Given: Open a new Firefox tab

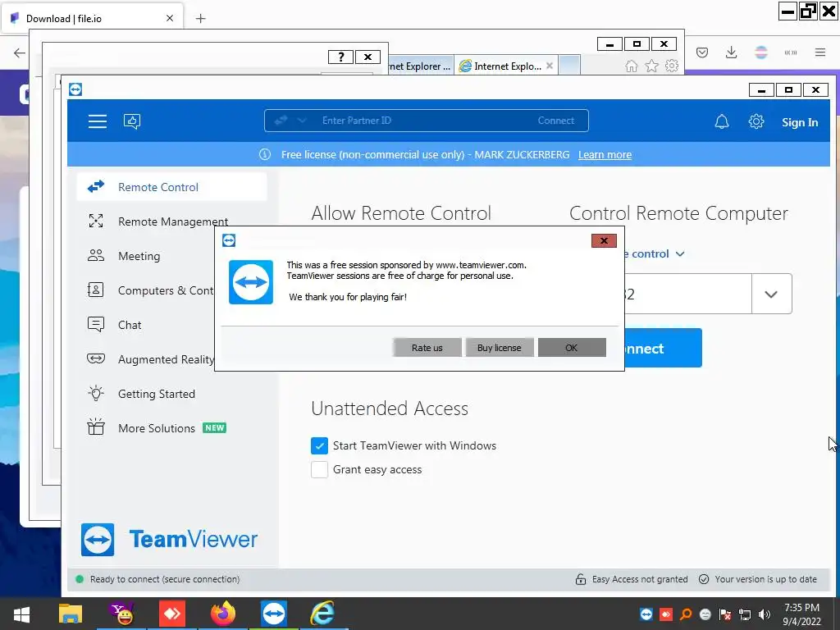Looking at the screenshot, I should tap(200, 18).
